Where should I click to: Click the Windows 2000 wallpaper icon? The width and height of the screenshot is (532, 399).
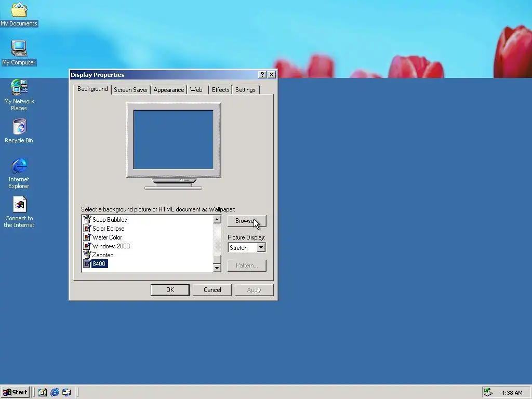[x=87, y=246]
